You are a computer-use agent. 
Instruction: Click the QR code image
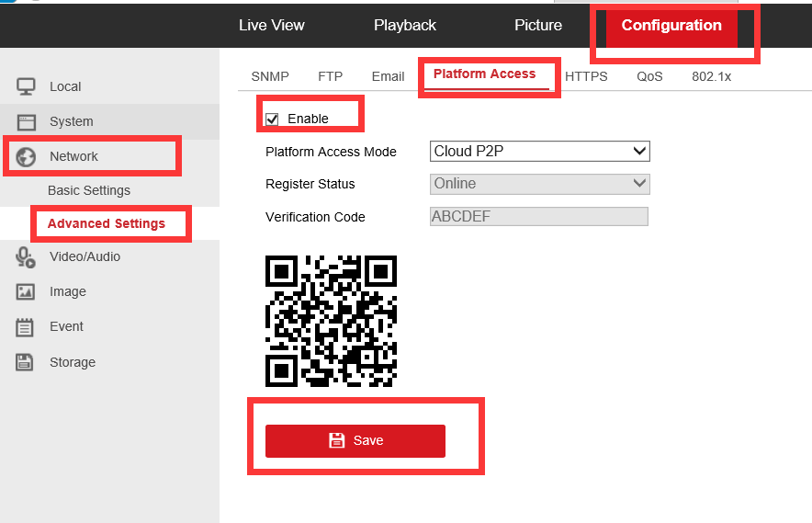click(331, 321)
